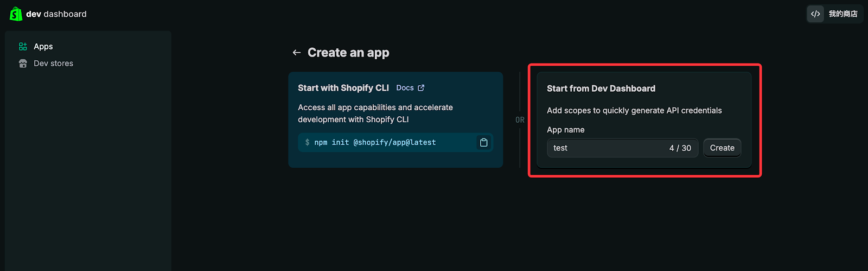Screen dimensions: 868x271
Task: Click the external link icon beside Docs
Action: click(421, 88)
